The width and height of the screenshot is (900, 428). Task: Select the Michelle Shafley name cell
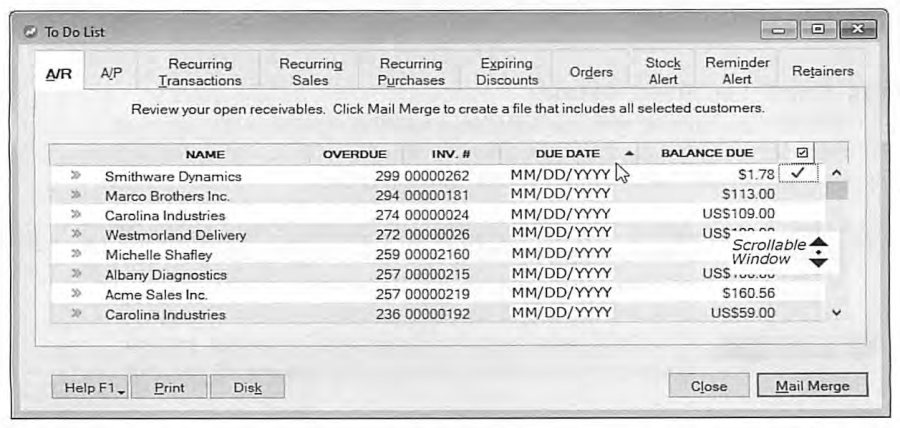tap(158, 255)
